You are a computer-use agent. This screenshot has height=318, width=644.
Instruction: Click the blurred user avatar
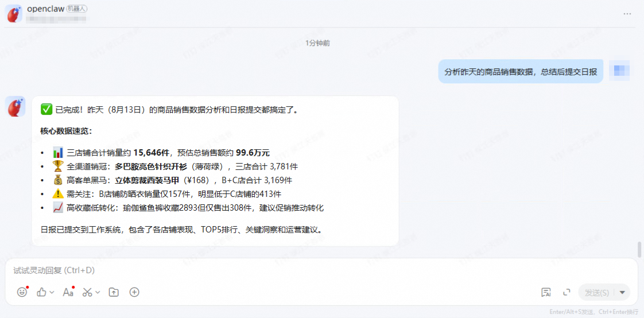pos(619,71)
